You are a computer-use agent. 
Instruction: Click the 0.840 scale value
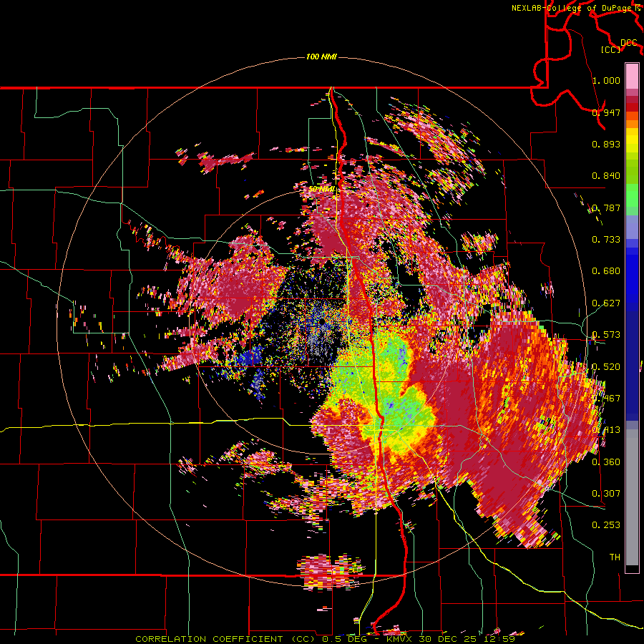pyautogui.click(x=606, y=176)
